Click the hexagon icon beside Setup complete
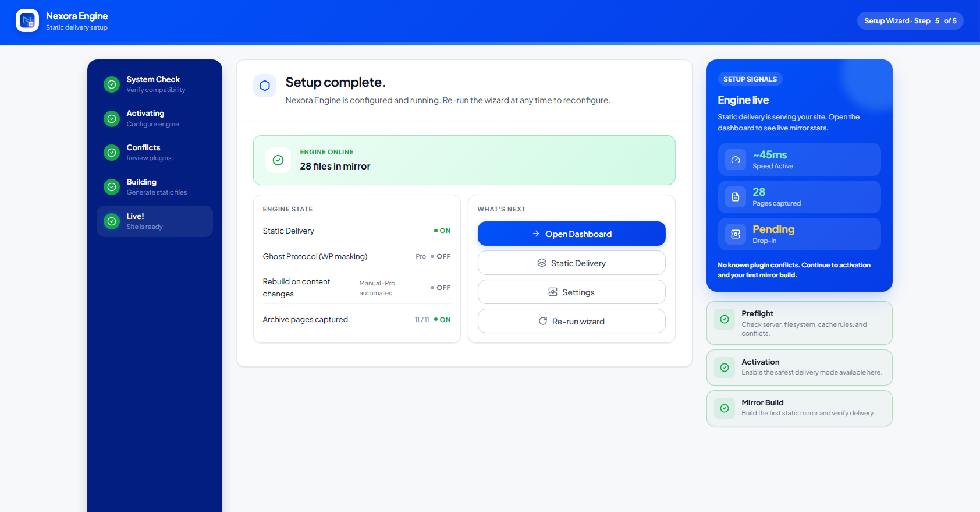 (x=265, y=86)
